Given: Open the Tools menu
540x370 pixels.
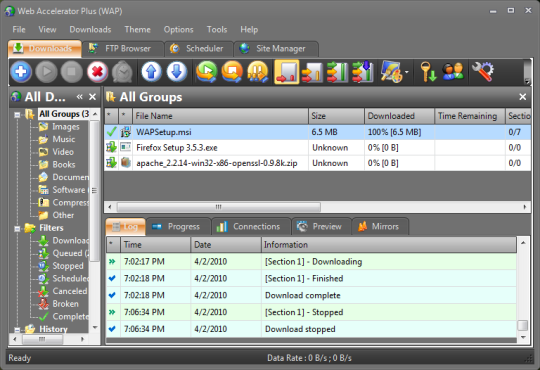Looking at the screenshot, I should [x=217, y=30].
